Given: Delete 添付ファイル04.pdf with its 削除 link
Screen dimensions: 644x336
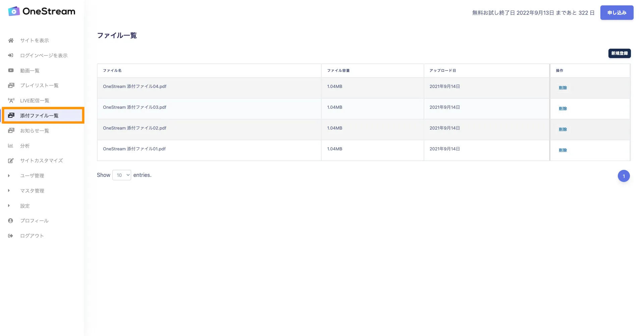Looking at the screenshot, I should pyautogui.click(x=563, y=88).
